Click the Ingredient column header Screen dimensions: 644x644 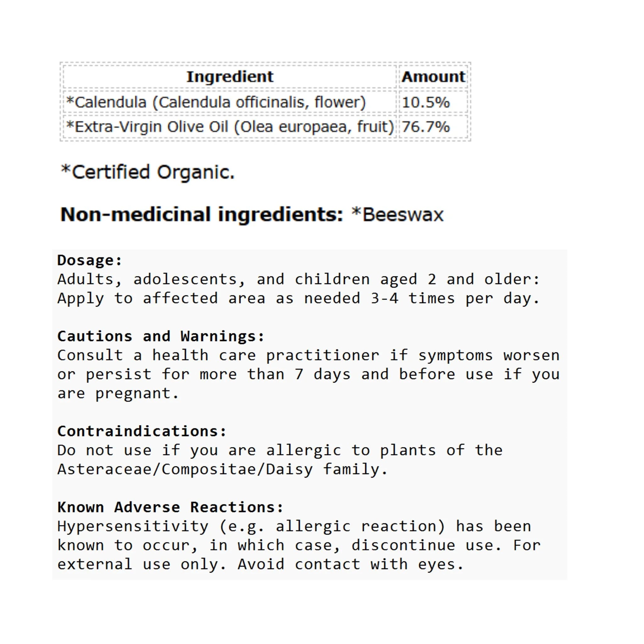pos(230,77)
